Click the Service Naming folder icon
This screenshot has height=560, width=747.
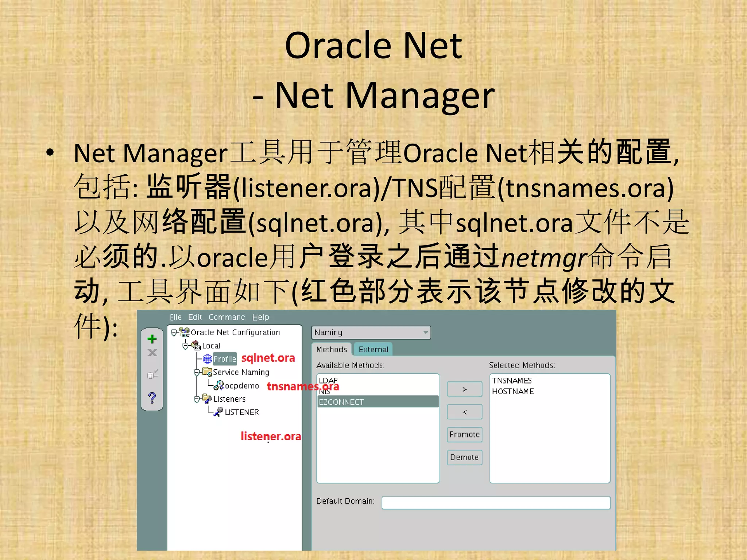click(x=208, y=372)
